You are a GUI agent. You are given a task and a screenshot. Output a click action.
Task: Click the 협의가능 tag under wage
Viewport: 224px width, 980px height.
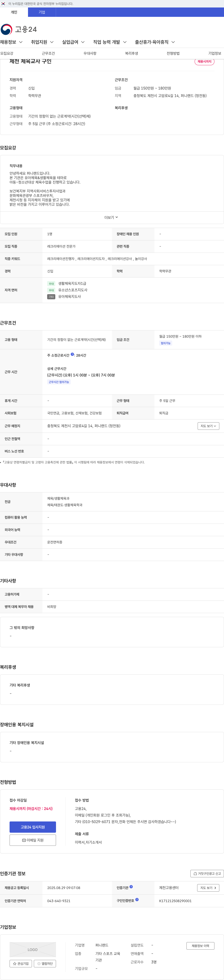[x=165, y=343]
